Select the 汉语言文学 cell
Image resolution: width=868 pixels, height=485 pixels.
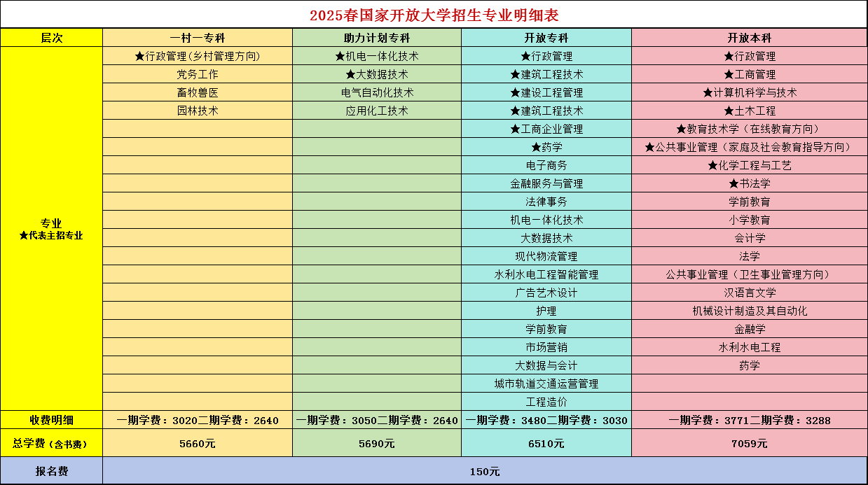(750, 293)
